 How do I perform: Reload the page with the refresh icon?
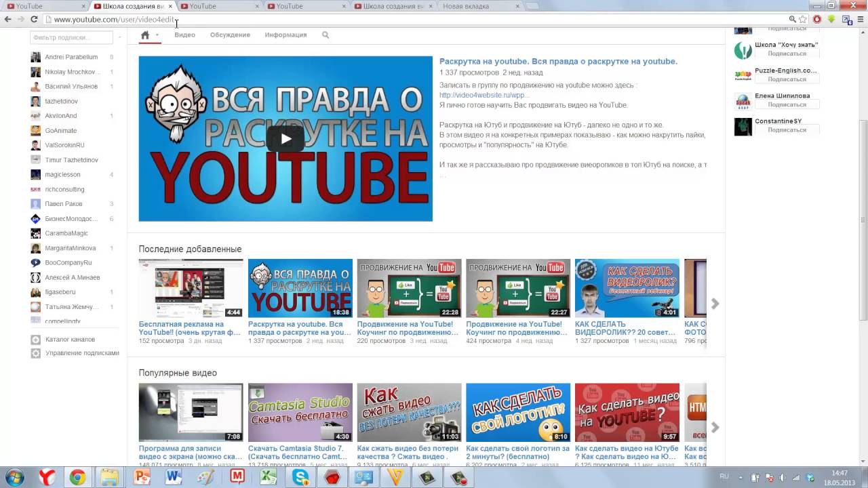pyautogui.click(x=34, y=20)
